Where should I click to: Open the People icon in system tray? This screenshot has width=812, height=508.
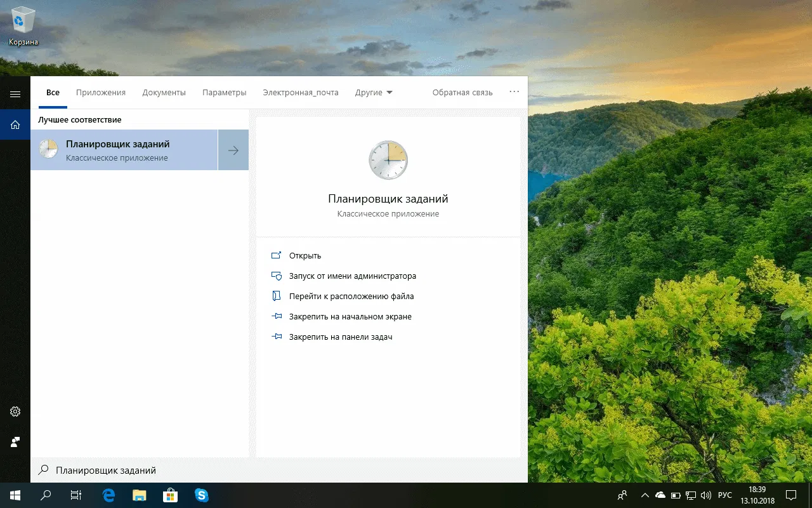[x=623, y=495]
